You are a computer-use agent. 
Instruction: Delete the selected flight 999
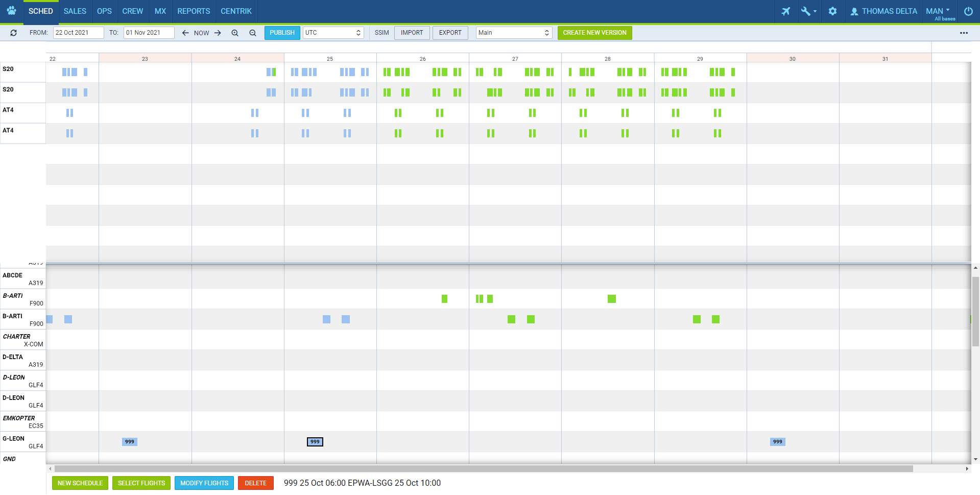tap(255, 483)
